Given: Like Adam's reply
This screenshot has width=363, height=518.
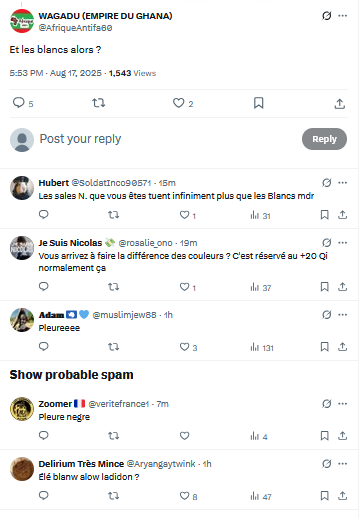Looking at the screenshot, I should pyautogui.click(x=185, y=347).
